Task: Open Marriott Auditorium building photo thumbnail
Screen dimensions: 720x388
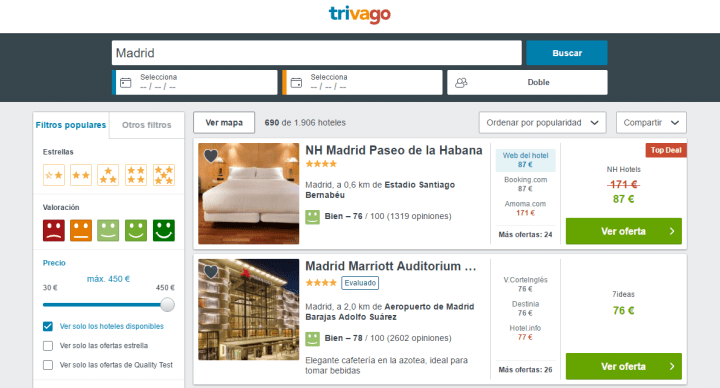Action: pyautogui.click(x=248, y=309)
